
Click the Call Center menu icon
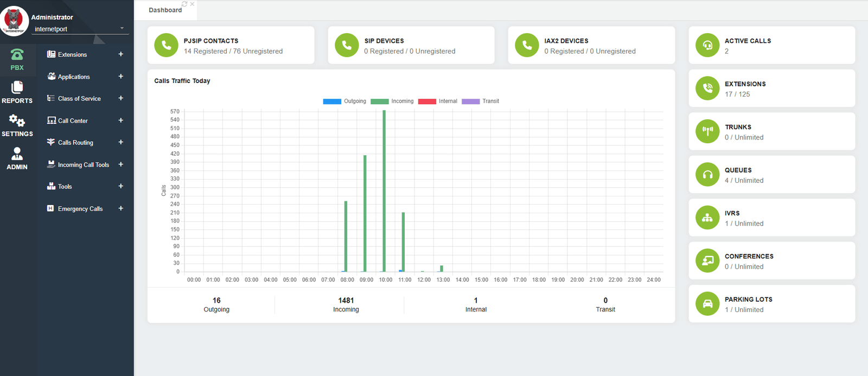pyautogui.click(x=51, y=120)
